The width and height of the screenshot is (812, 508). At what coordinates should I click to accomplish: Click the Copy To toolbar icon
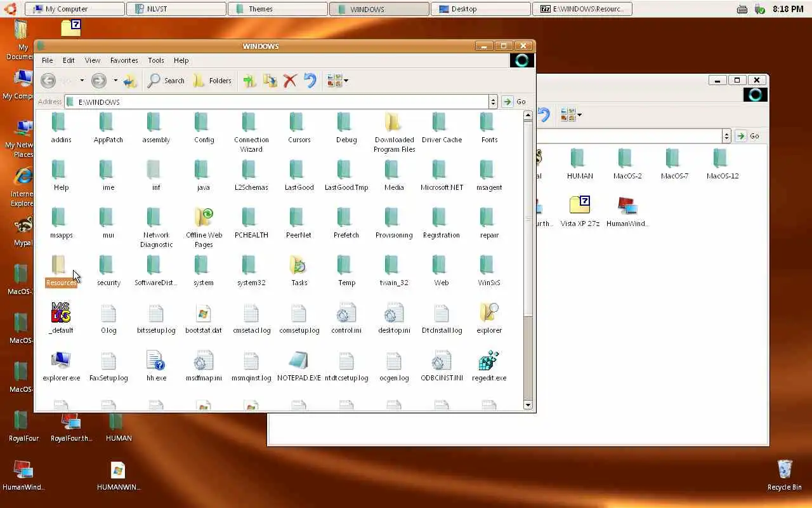[270, 81]
